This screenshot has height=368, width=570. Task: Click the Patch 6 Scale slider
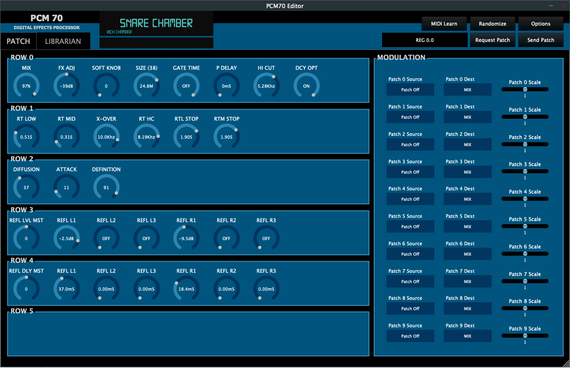525,253
